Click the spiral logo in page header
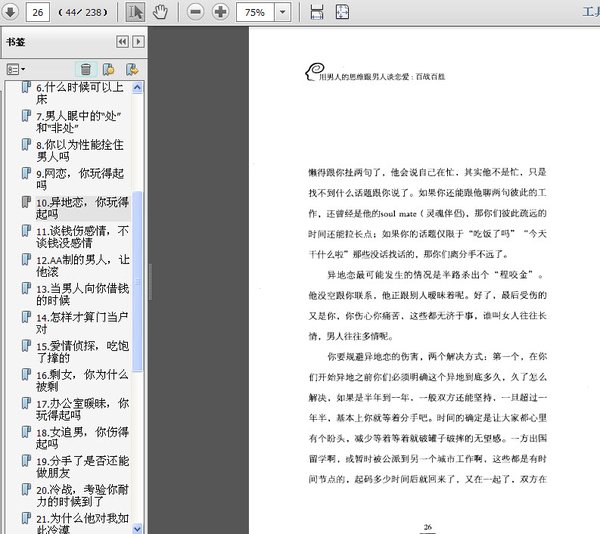This screenshot has width=600, height=534. click(315, 71)
